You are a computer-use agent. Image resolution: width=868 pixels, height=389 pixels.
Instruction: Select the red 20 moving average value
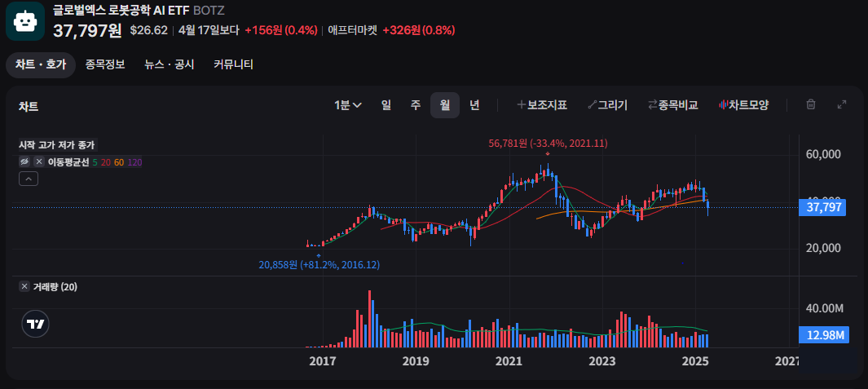[106, 161]
